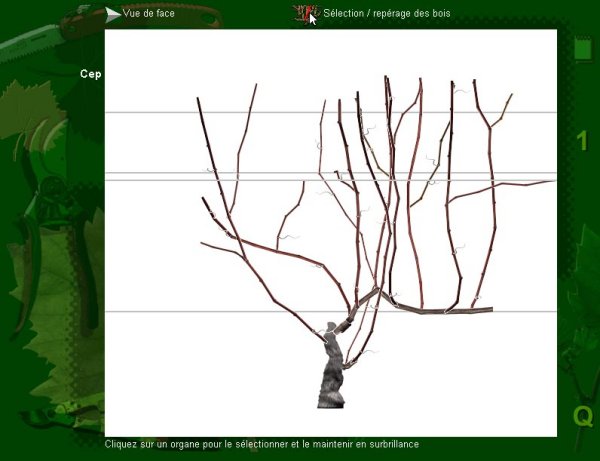
Task: Click the white arrow next to Vue de face
Action: (x=113, y=14)
